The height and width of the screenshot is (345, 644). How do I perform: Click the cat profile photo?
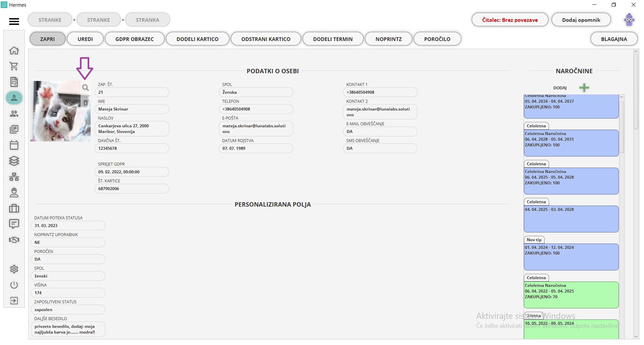(60, 111)
